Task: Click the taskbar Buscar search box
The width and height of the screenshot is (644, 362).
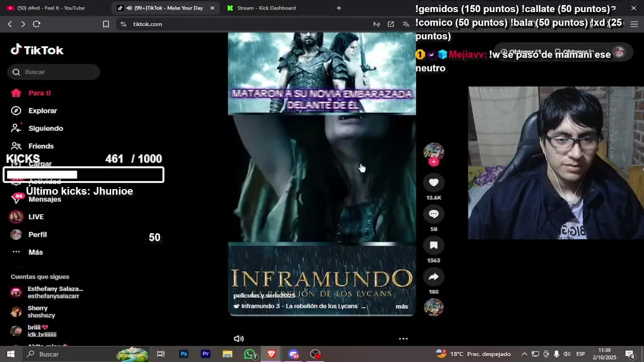Action: tap(87, 354)
